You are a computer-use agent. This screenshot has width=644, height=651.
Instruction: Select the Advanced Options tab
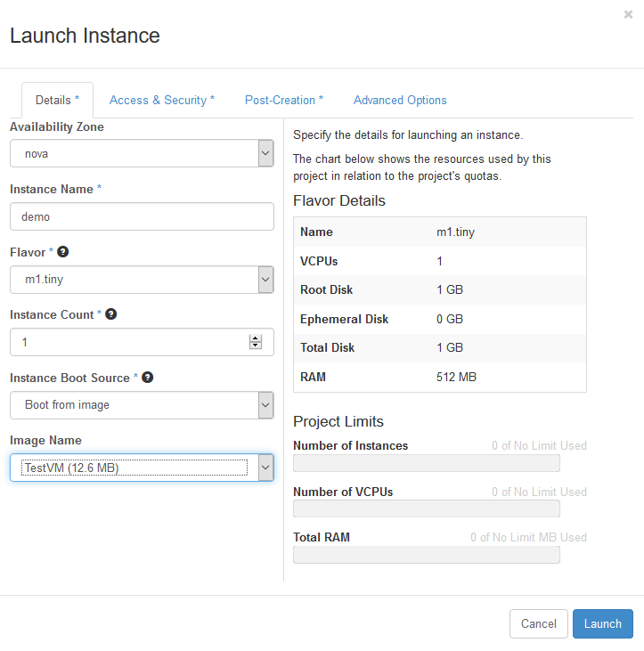[400, 101]
